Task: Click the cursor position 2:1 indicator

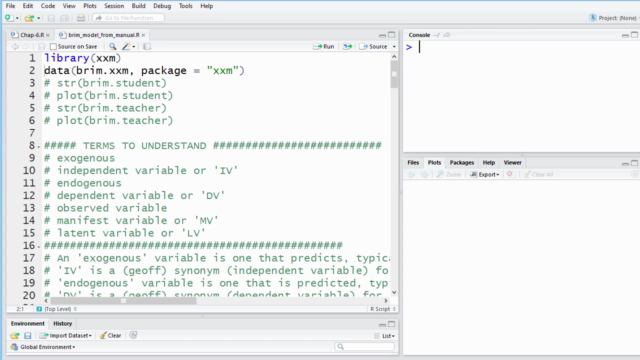Action: [20, 309]
